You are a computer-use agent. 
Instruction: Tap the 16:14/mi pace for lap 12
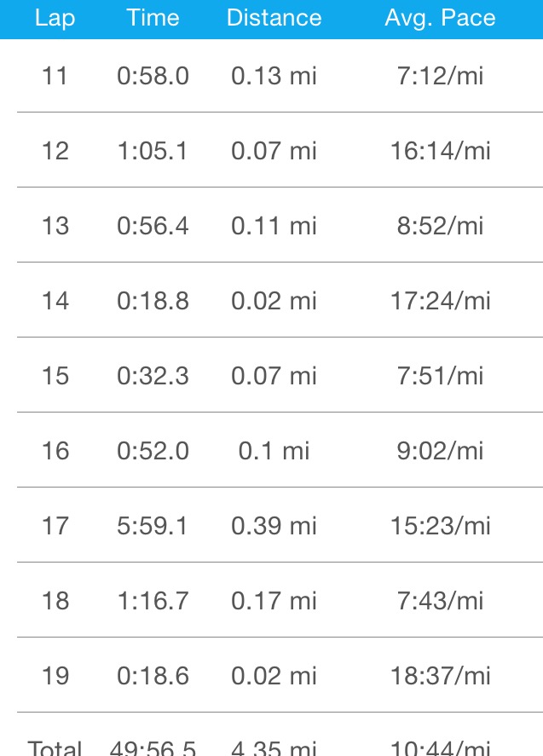440,151
